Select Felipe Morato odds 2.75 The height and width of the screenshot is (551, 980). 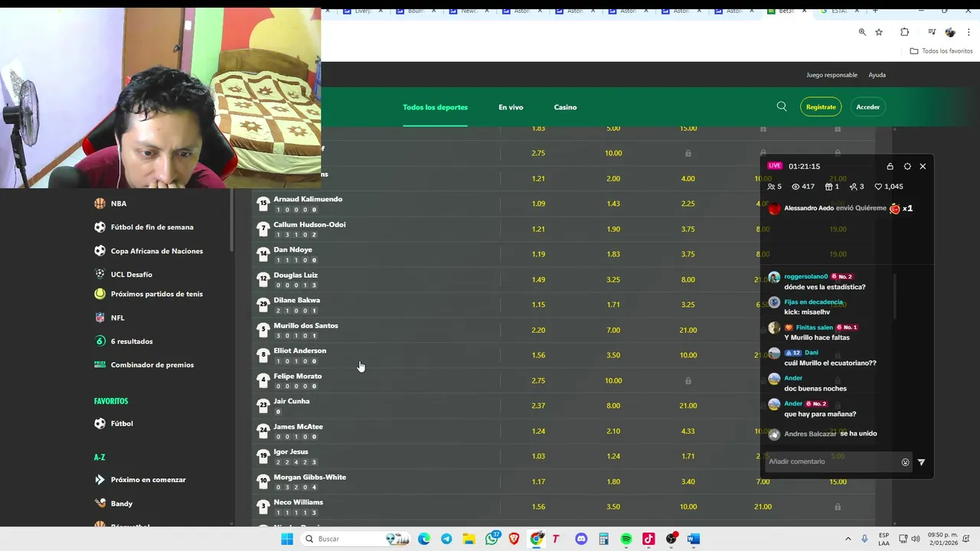coord(538,380)
